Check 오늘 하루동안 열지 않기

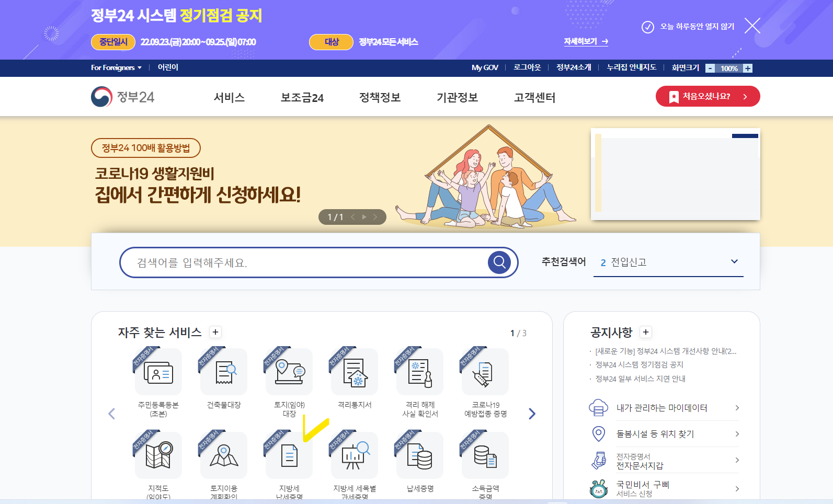[688, 27]
